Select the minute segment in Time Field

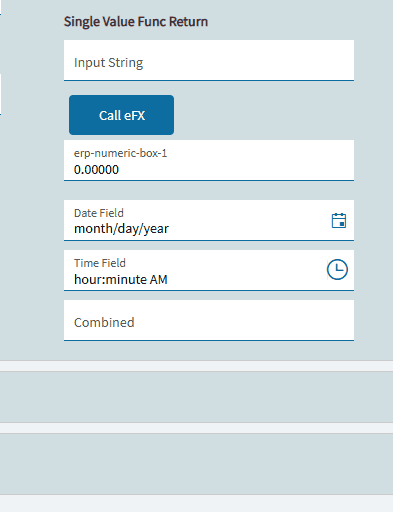(x=126, y=279)
